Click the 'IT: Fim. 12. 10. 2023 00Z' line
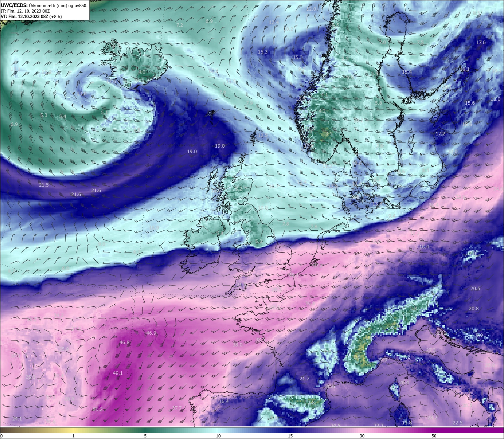Image resolution: width=504 pixels, height=439 pixels. pyautogui.click(x=25, y=11)
